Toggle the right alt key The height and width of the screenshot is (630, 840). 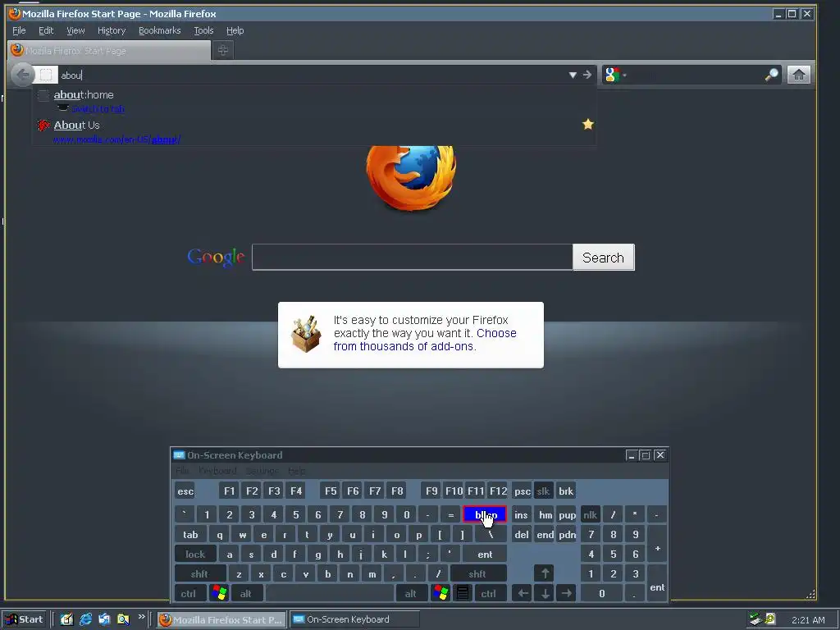(x=411, y=594)
